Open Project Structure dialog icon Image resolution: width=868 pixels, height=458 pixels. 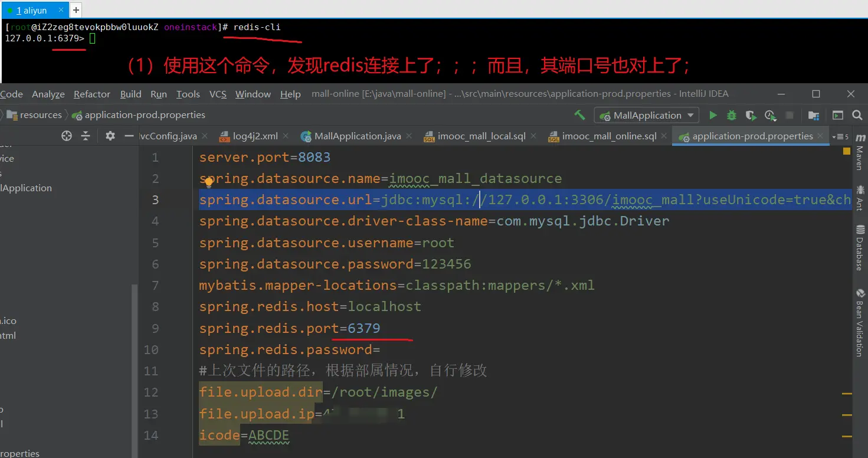click(x=814, y=115)
